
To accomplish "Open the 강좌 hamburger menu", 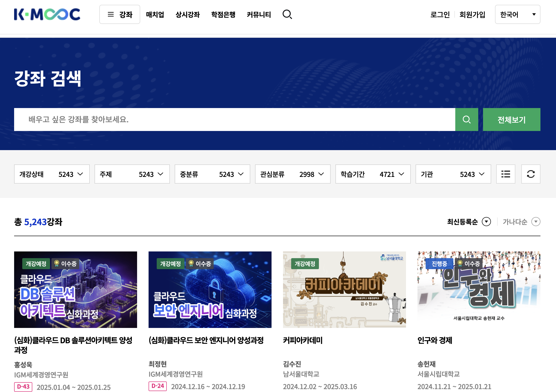I will (x=120, y=15).
